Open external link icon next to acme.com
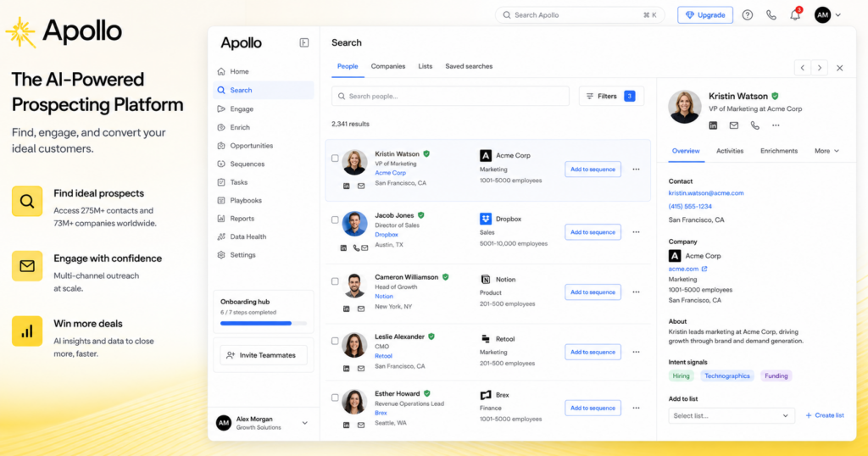The width and height of the screenshot is (868, 456). tap(704, 269)
